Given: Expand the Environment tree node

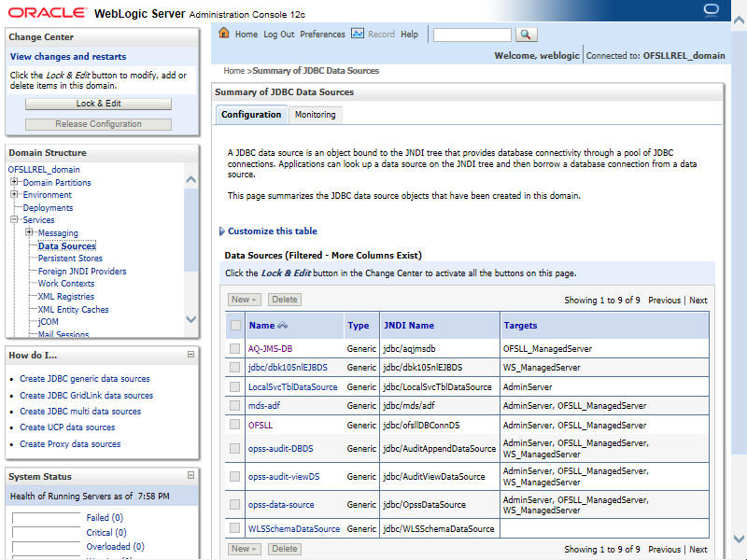Looking at the screenshot, I should (x=14, y=194).
